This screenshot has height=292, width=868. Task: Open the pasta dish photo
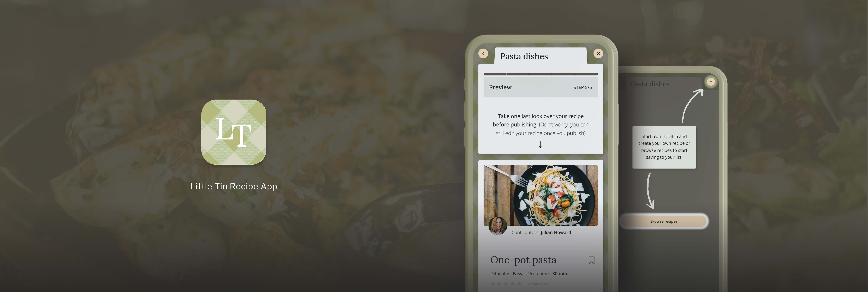pyautogui.click(x=541, y=195)
